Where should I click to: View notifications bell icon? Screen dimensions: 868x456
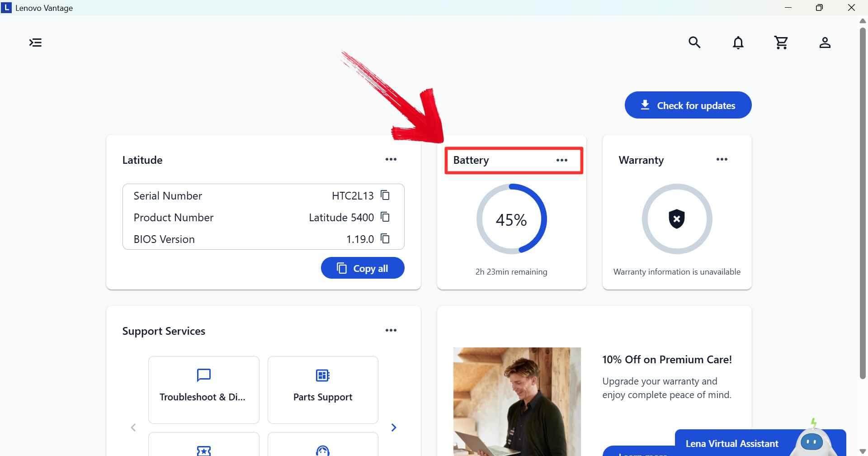(x=738, y=43)
